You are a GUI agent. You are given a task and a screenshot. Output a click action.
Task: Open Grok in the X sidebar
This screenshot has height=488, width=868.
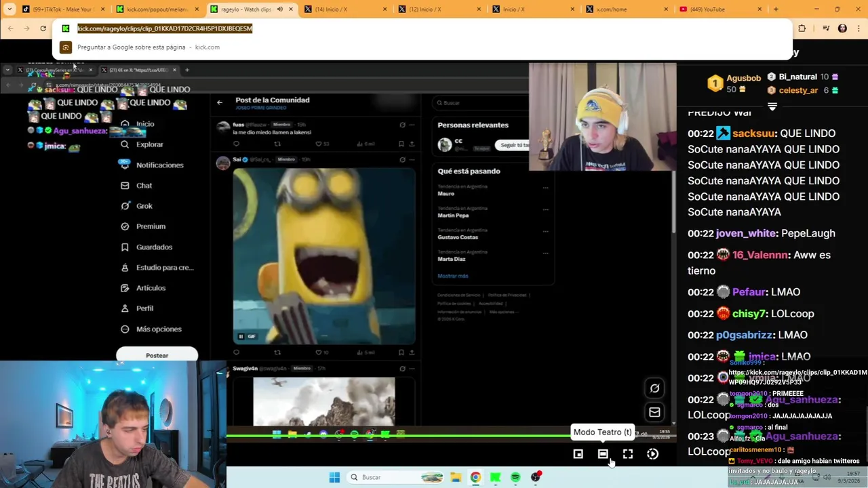coord(136,206)
